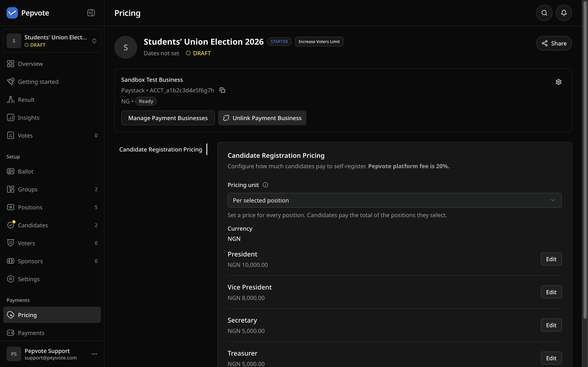The image size is (588, 367).
Task: Collapse the sidebar panel icon
Action: pyautogui.click(x=91, y=13)
